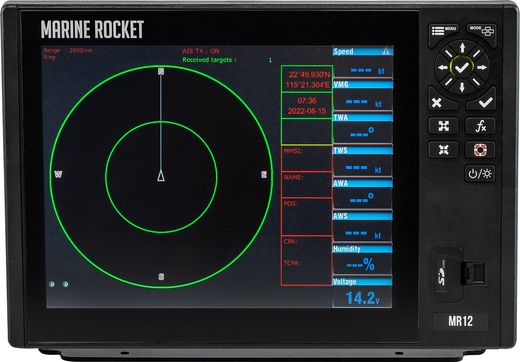Image resolution: width=520 pixels, height=362 pixels.
Task: Tap the Humidity percent value
Action: tap(361, 265)
